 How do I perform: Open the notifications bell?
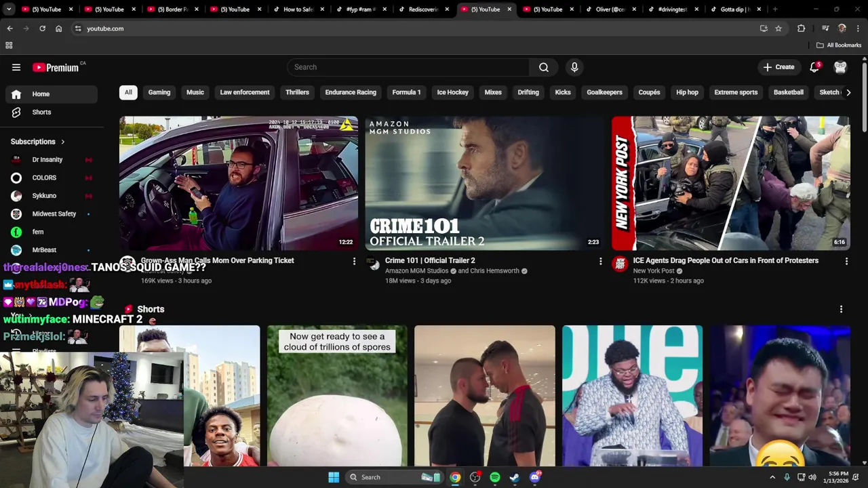[x=814, y=67]
